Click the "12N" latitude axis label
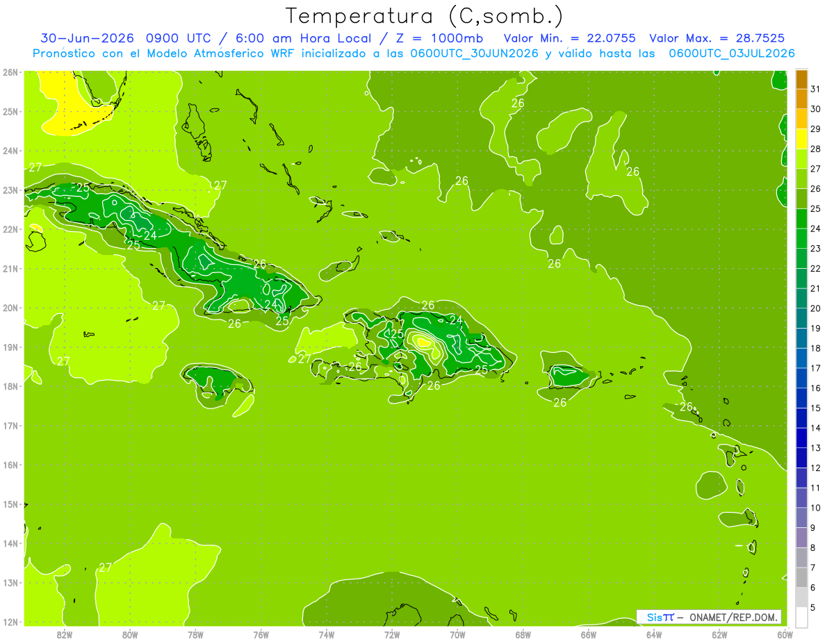The height and width of the screenshot is (644, 834). pyautogui.click(x=10, y=622)
